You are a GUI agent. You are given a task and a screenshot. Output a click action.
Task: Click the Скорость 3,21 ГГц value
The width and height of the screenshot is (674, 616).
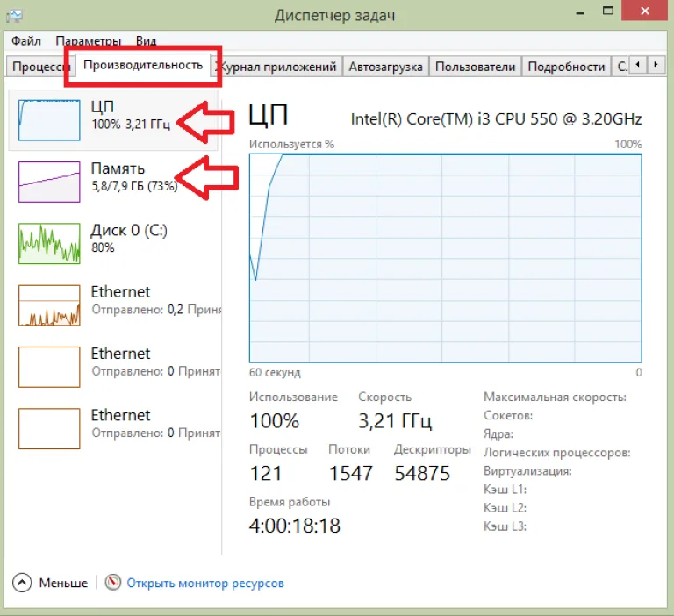395,421
